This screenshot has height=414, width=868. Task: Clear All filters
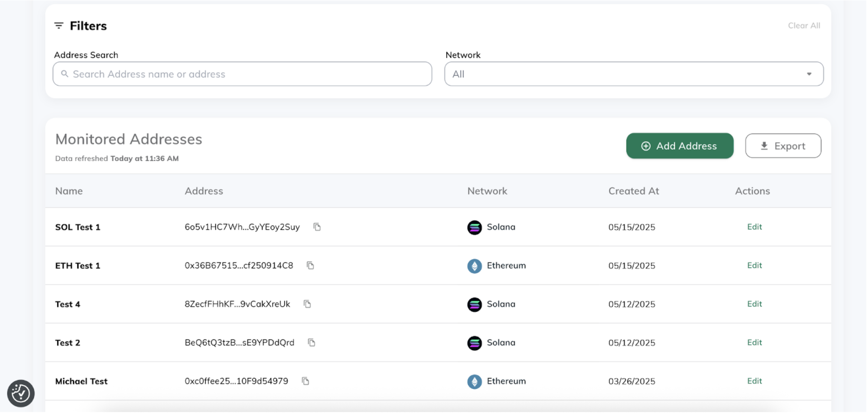click(804, 26)
